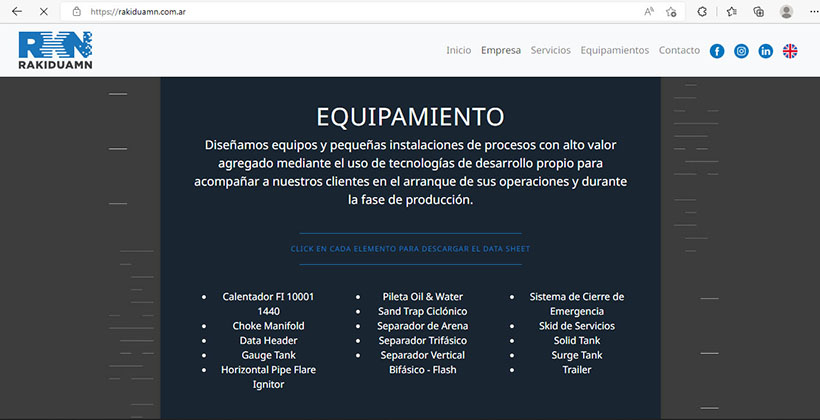Viewport: 820px width, 420px height.
Task: Download the Choke Manifold data sheet
Action: point(268,326)
